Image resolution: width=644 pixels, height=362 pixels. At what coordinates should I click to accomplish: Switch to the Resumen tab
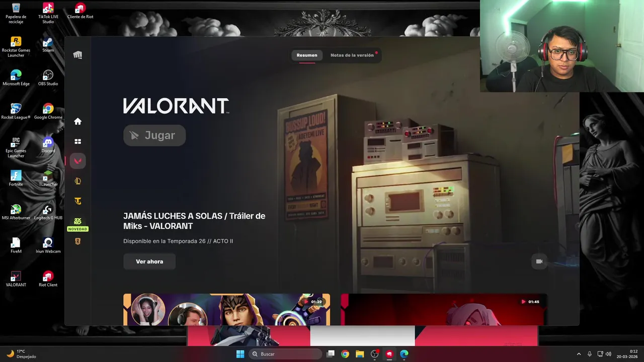pos(307,55)
